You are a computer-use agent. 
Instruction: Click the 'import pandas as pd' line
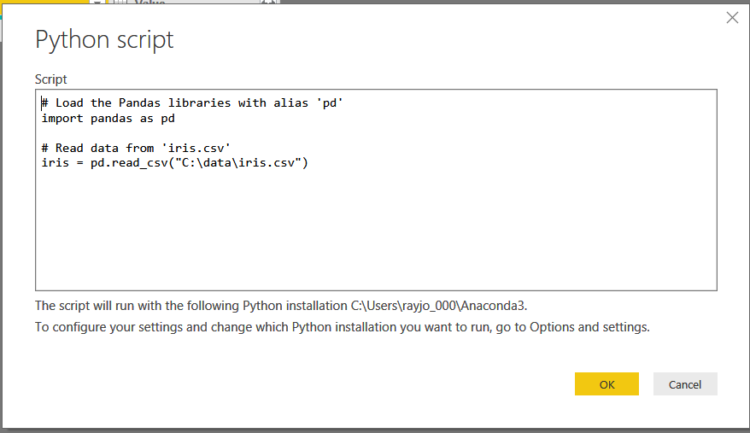[108, 118]
